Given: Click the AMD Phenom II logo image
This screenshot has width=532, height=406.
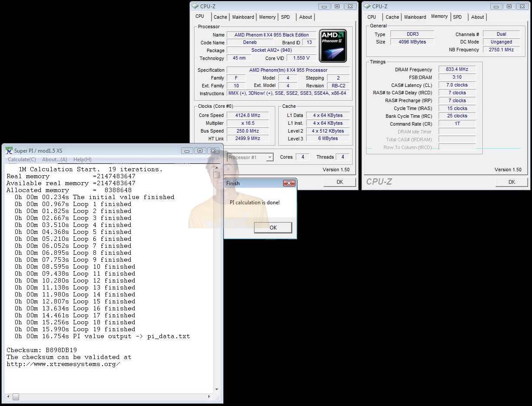Looking at the screenshot, I should pos(333,46).
